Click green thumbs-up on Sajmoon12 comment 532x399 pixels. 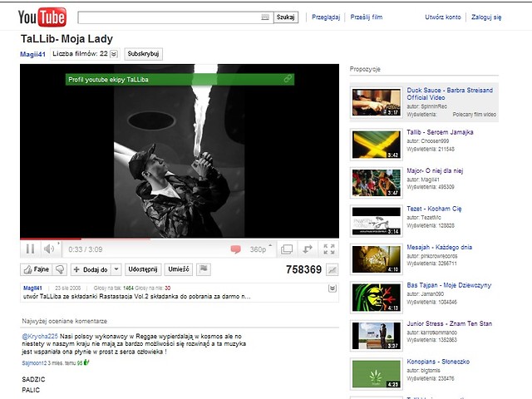pyautogui.click(x=86, y=362)
